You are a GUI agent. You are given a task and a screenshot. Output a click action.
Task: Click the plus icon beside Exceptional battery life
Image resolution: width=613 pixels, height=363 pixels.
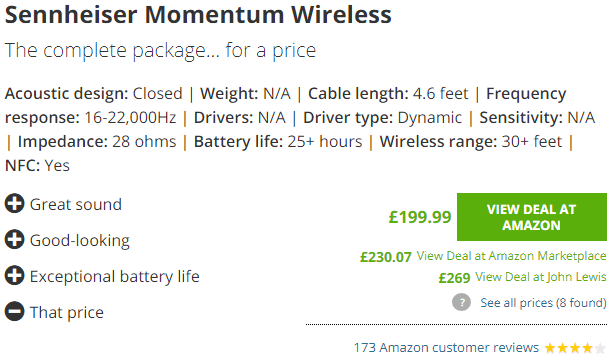(x=14, y=275)
